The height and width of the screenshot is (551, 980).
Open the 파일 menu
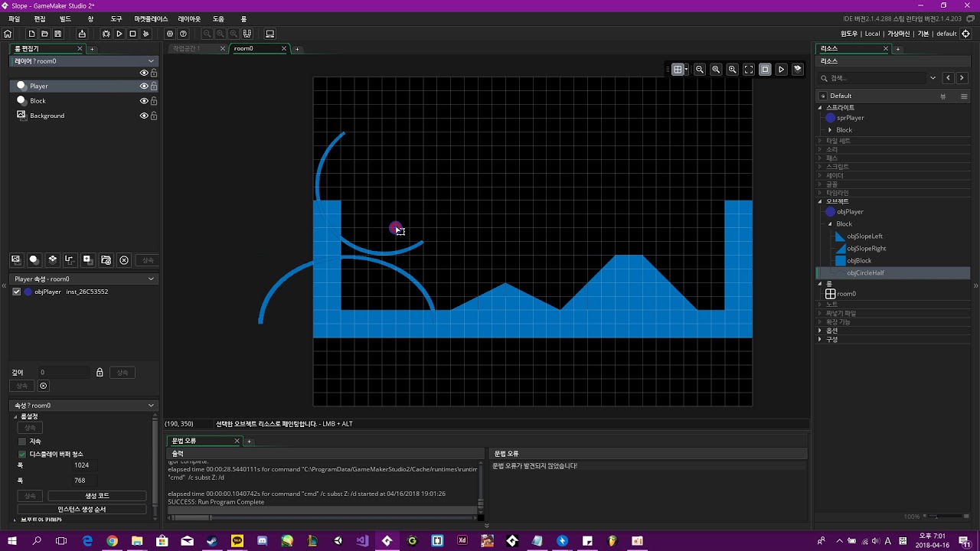pos(14,18)
